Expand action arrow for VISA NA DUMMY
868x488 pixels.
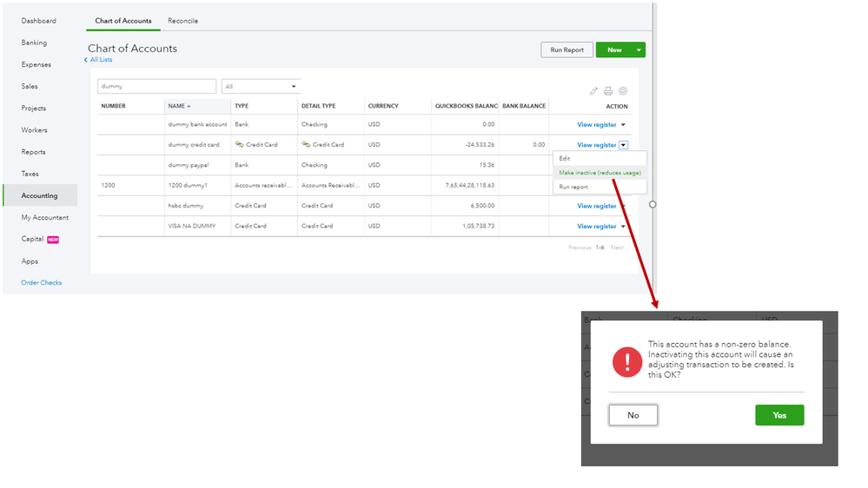pos(623,227)
